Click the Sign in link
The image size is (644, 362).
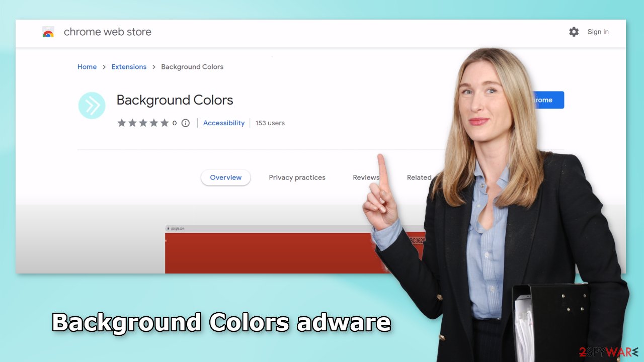click(598, 32)
